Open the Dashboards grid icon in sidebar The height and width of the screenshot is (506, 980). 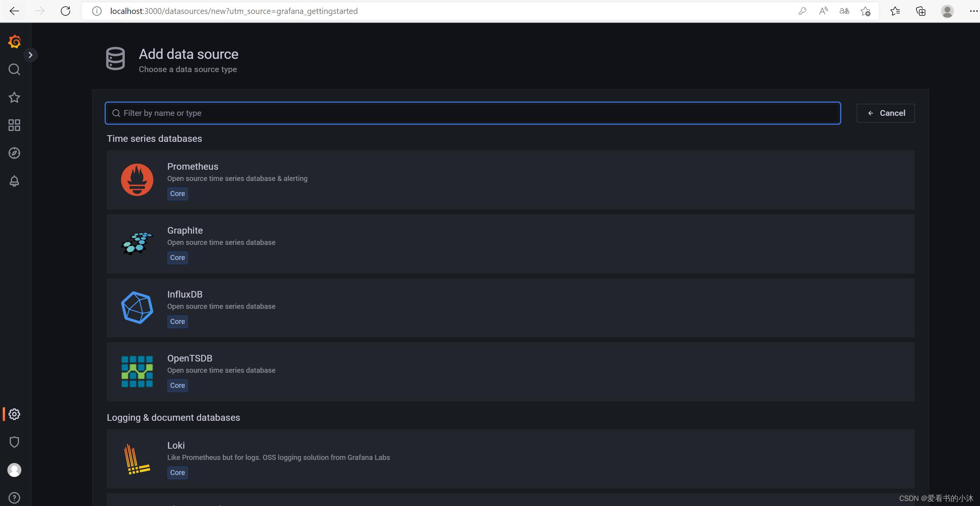point(14,125)
